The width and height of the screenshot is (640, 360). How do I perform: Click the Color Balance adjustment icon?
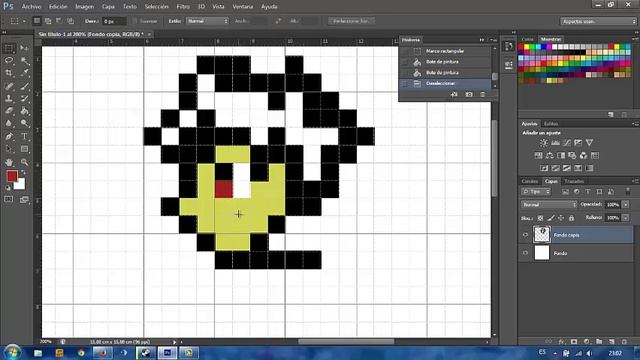[x=550, y=155]
